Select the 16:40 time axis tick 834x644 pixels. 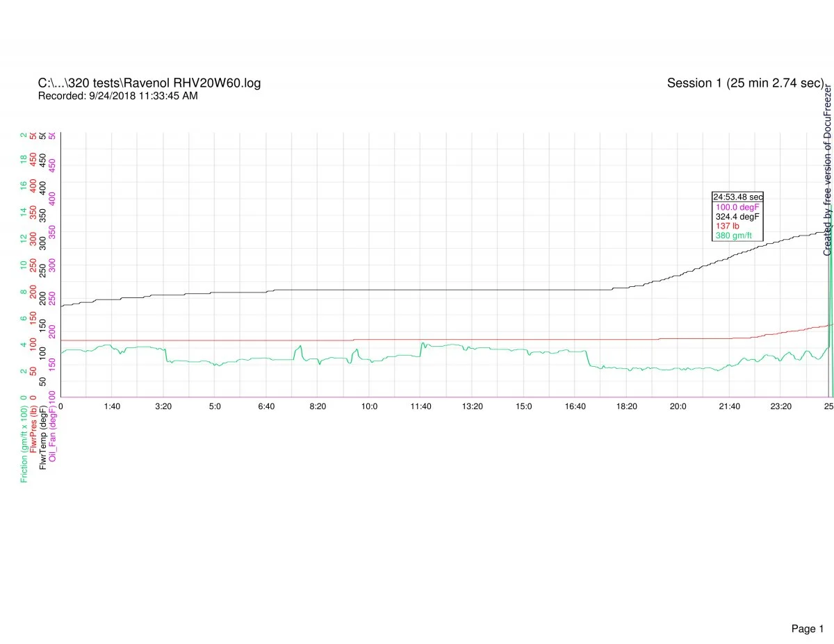(575, 406)
